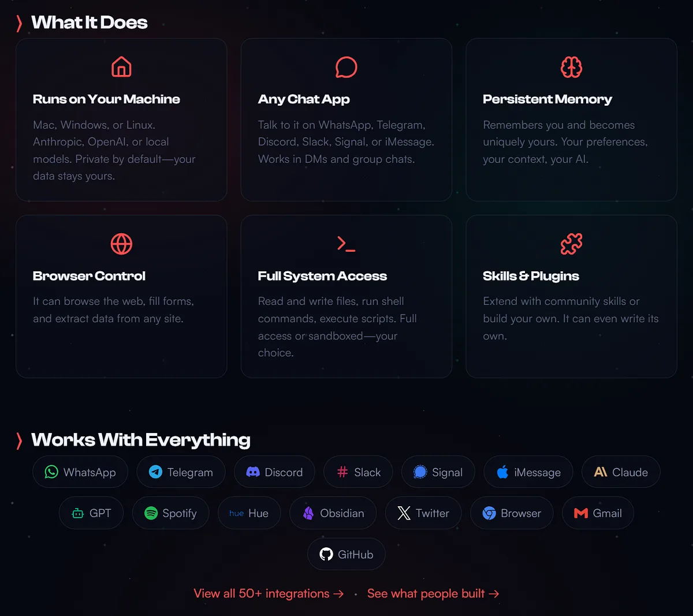The height and width of the screenshot is (616, 693).
Task: Click the puzzle piece icon above Skills & Plugins
Action: coord(571,244)
